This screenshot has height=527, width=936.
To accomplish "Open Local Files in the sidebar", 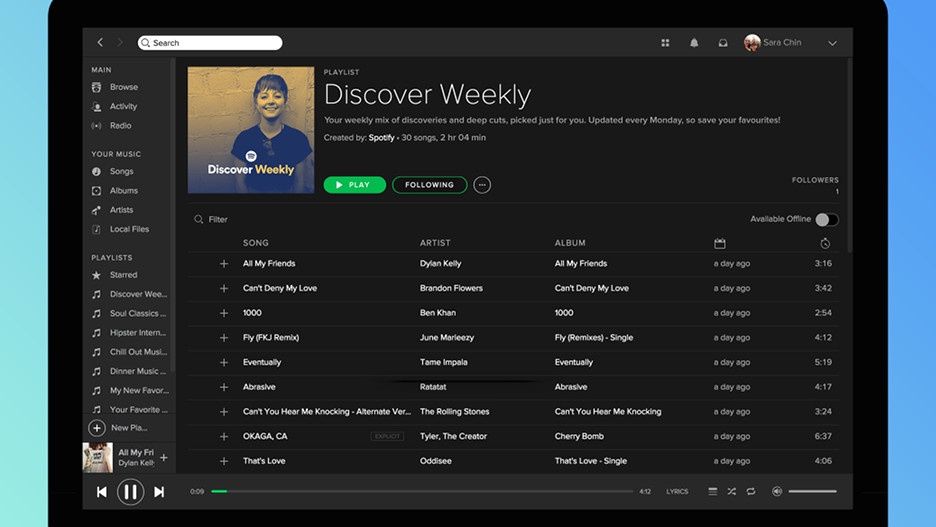I will point(129,229).
